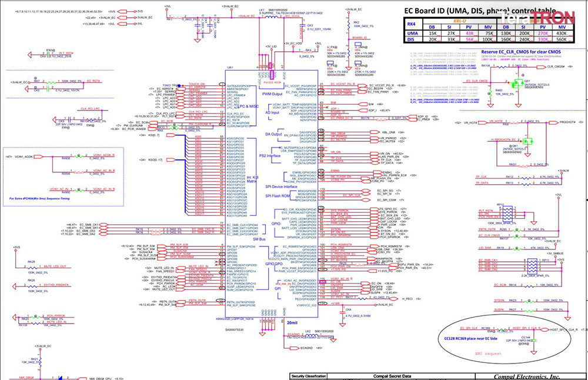Image resolution: width=588 pixels, height=380 pixels.
Task: Click the LK1 inductor coil symbol
Action: pos(271,16)
